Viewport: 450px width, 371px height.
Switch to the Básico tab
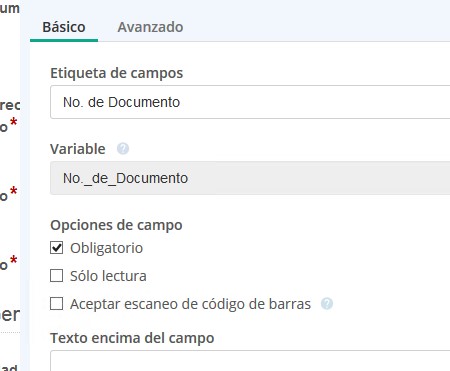coord(64,27)
